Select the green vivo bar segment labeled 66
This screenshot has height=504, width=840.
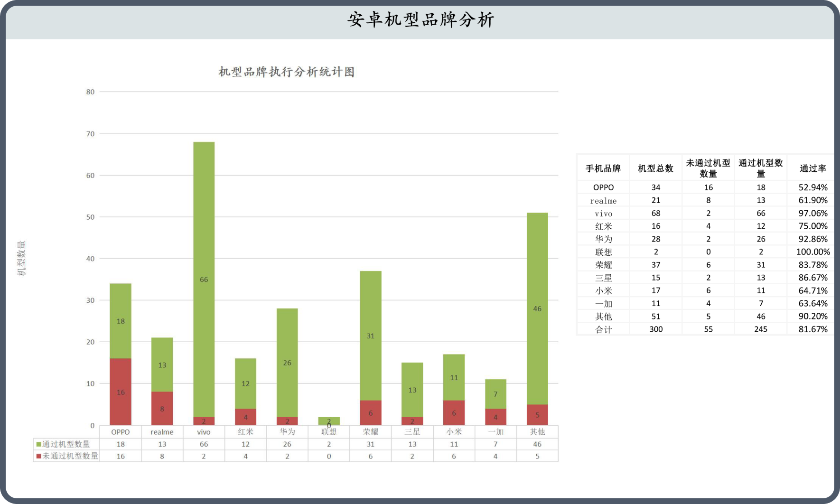[x=204, y=279]
